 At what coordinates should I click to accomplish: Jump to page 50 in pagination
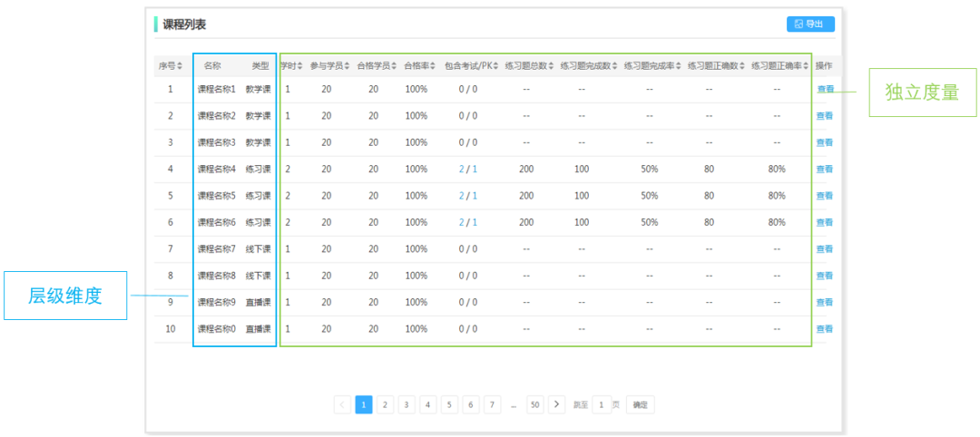point(535,404)
